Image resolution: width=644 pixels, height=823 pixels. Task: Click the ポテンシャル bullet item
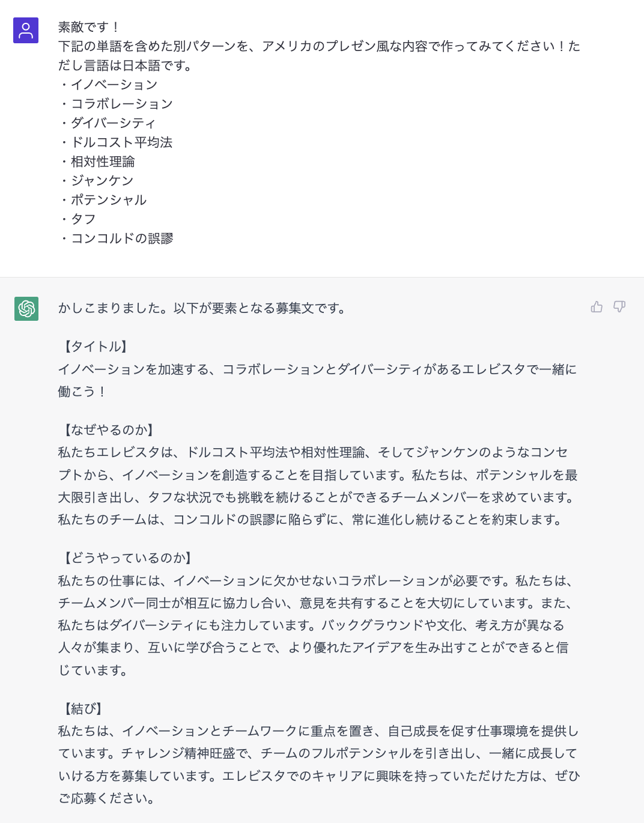109,200
